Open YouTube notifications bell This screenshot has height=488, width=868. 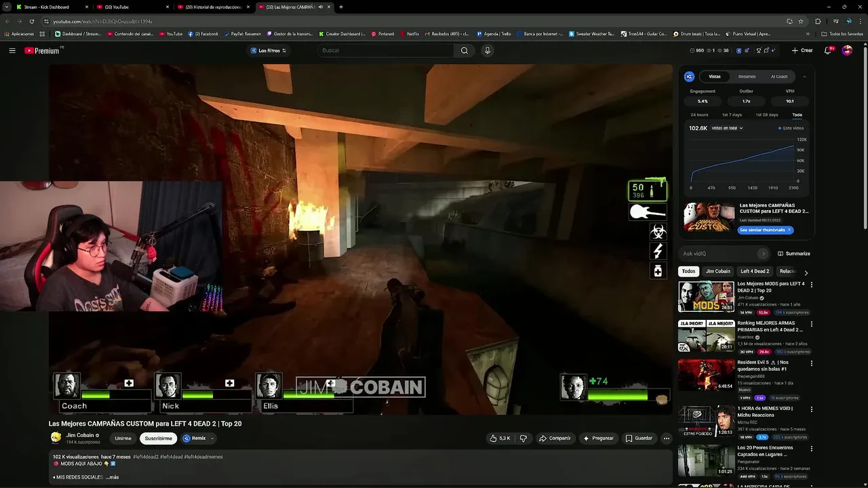pyautogui.click(x=828, y=50)
